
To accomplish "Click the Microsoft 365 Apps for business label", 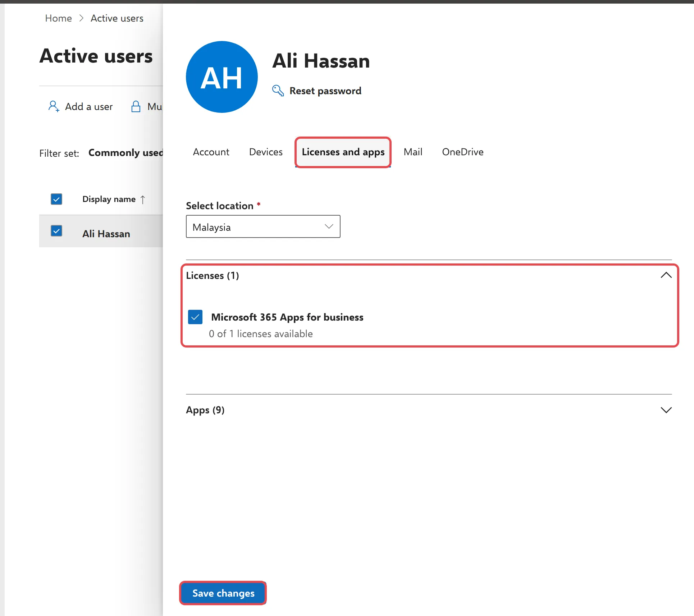I will (287, 317).
